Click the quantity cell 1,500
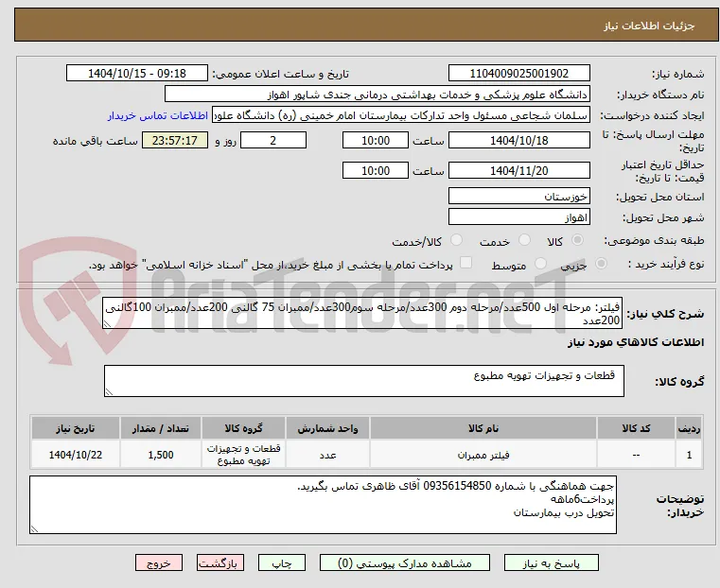This screenshot has height=588, width=720. click(160, 455)
